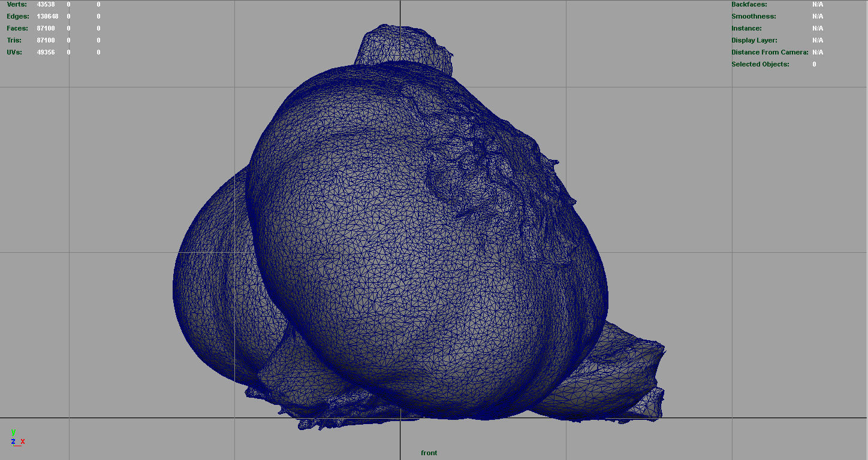
Task: Click the "Distance From Camera:" label
Action: [770, 52]
